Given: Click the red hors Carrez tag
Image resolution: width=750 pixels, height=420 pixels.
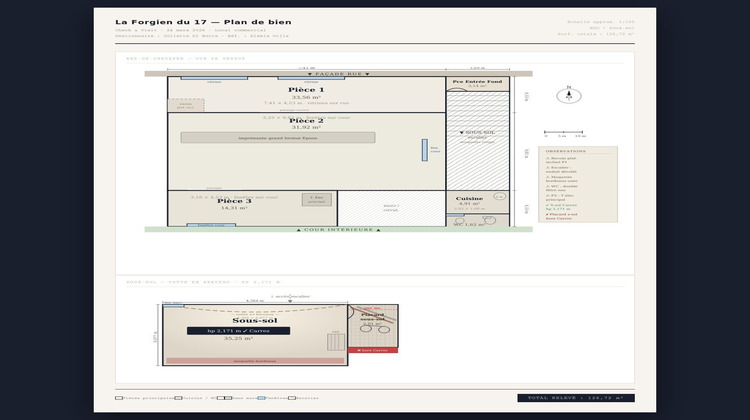Looking at the screenshot, I should (x=373, y=350).
